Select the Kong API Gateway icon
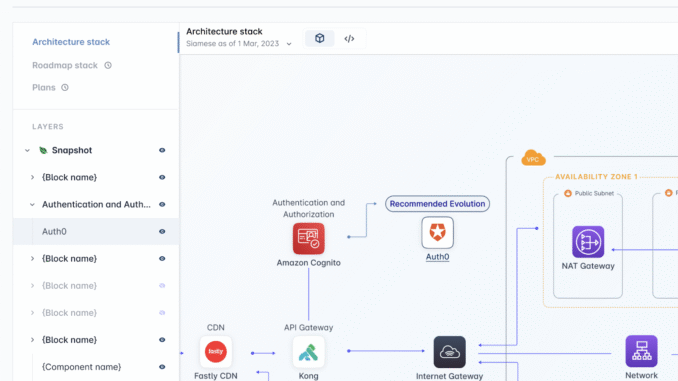The height and width of the screenshot is (381, 678). (308, 352)
